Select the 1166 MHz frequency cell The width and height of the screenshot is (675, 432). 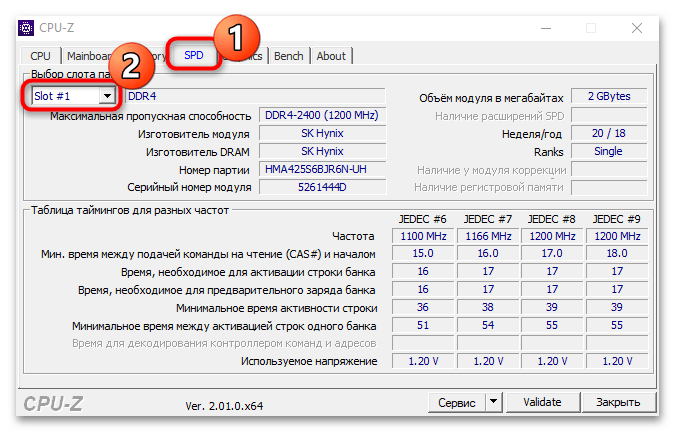488,236
